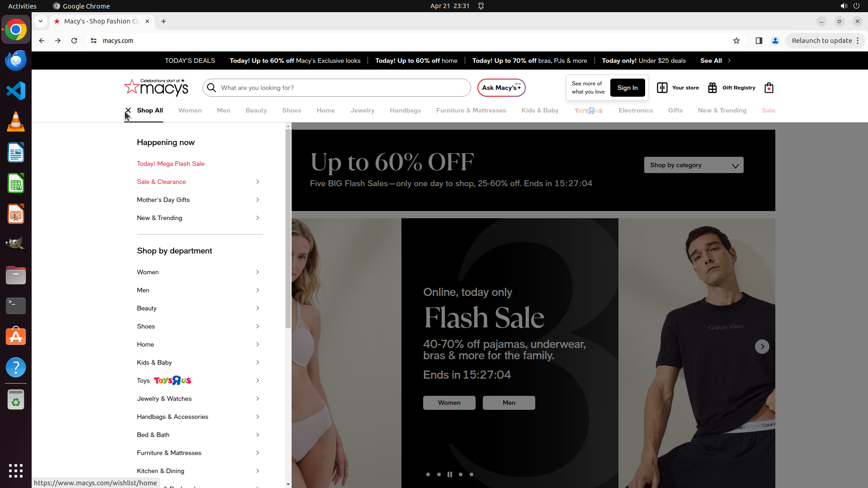868x488 pixels.
Task: Open the Shop by category dropdown
Action: (693, 165)
